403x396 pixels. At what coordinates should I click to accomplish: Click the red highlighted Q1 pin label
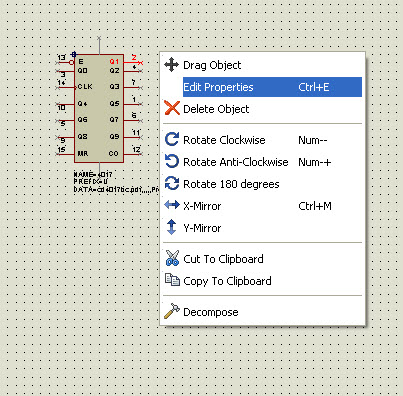point(114,62)
